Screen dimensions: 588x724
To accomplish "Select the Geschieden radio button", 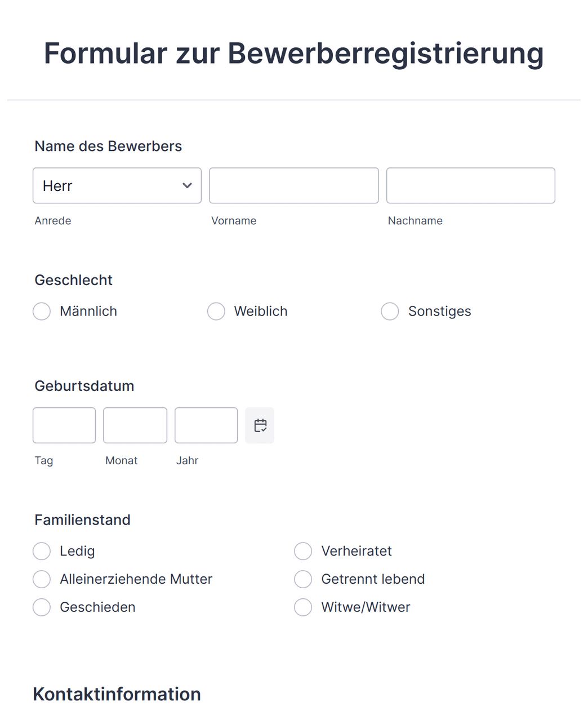I will click(x=42, y=607).
